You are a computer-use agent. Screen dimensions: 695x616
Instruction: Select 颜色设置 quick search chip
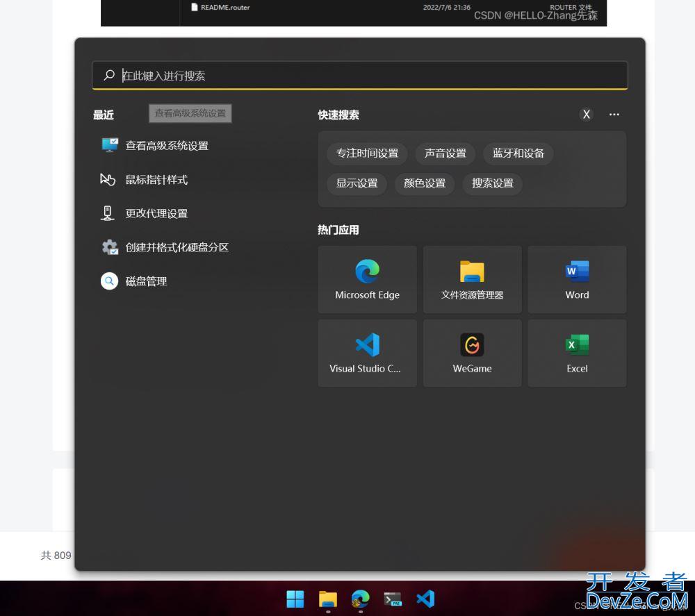coord(425,183)
